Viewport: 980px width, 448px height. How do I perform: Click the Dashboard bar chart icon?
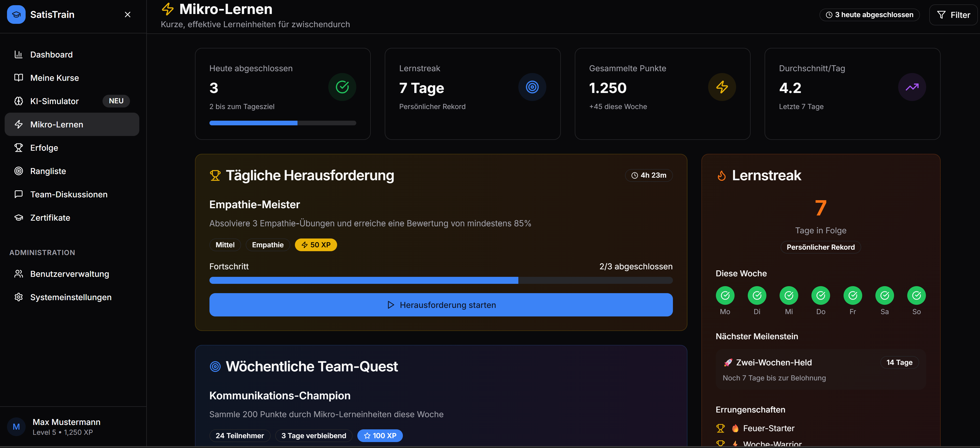pos(18,54)
